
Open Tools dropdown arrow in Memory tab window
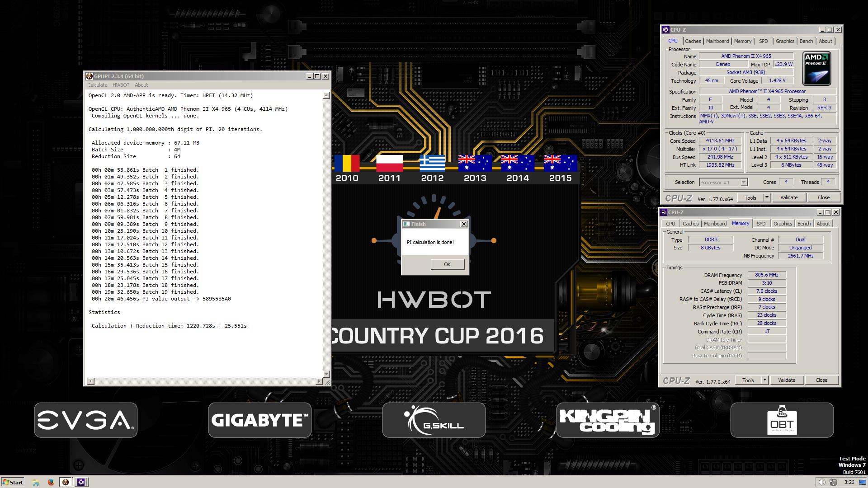[764, 380]
